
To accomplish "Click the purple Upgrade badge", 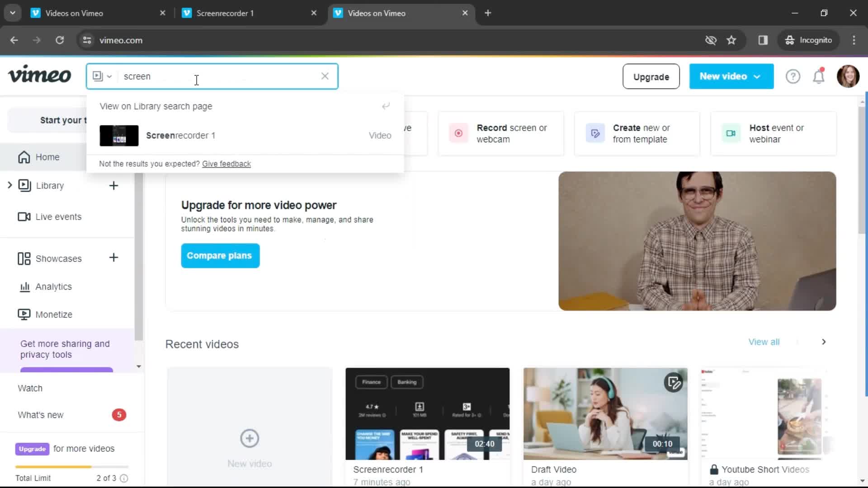I will [32, 449].
